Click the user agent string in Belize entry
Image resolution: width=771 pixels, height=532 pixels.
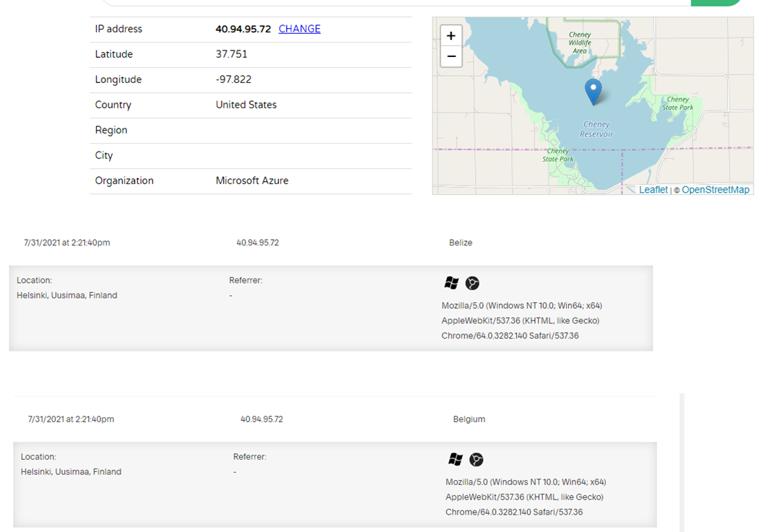[x=522, y=320]
